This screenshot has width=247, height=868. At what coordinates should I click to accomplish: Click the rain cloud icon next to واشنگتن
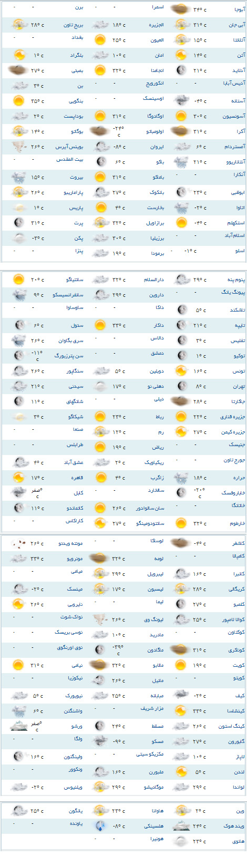tap(19, 711)
